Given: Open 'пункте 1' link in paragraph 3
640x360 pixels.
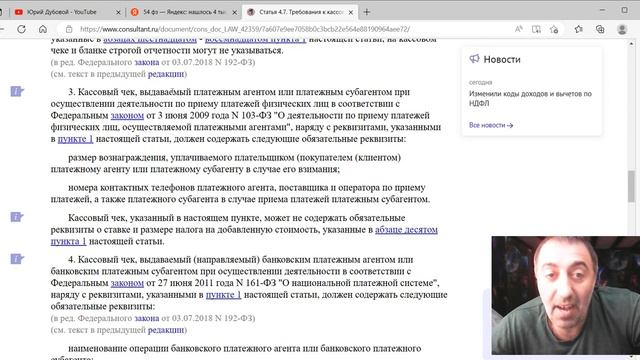Looking at the screenshot, I should pos(76,139).
